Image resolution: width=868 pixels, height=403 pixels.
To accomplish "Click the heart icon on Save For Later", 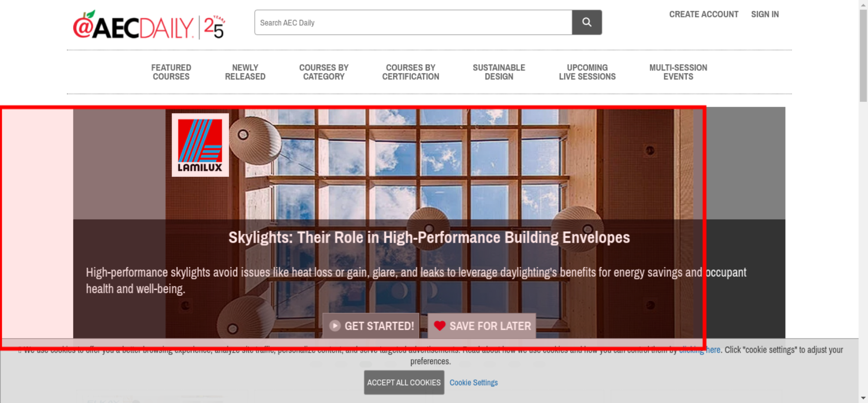I will 440,326.
